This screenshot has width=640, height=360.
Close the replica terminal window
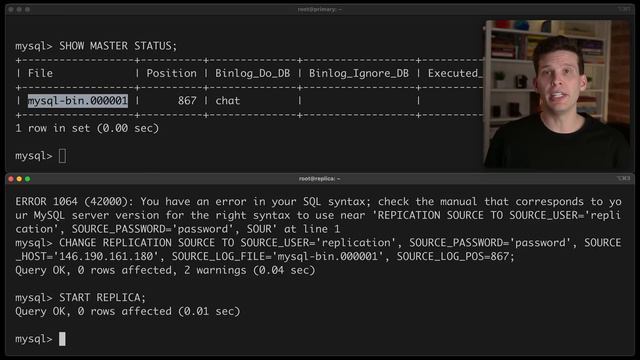(11, 179)
